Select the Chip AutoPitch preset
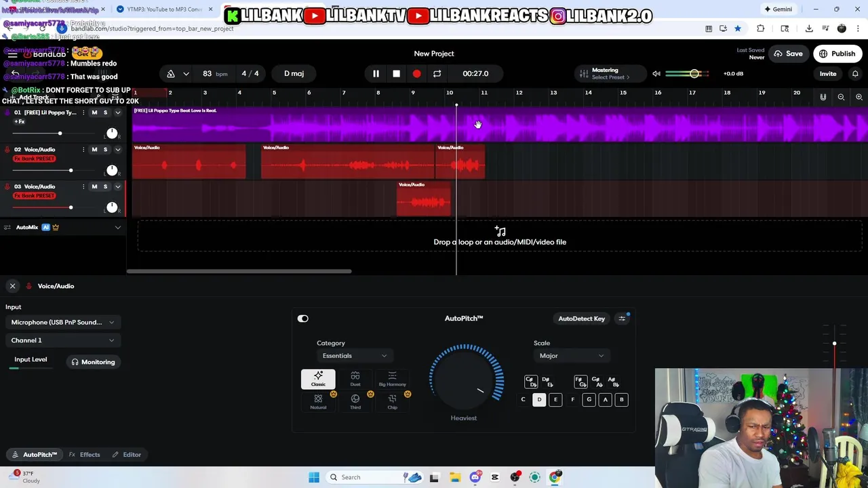Screen dimensions: 868x488 [392, 402]
